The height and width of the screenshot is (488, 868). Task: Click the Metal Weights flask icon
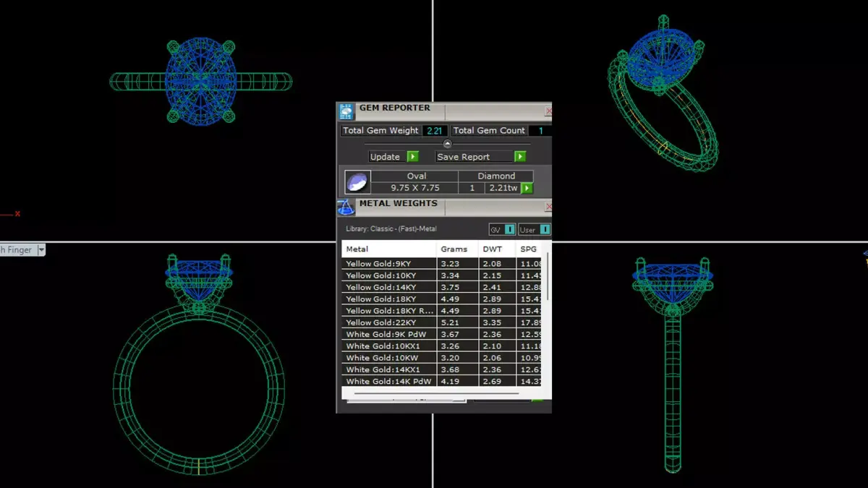tap(346, 207)
